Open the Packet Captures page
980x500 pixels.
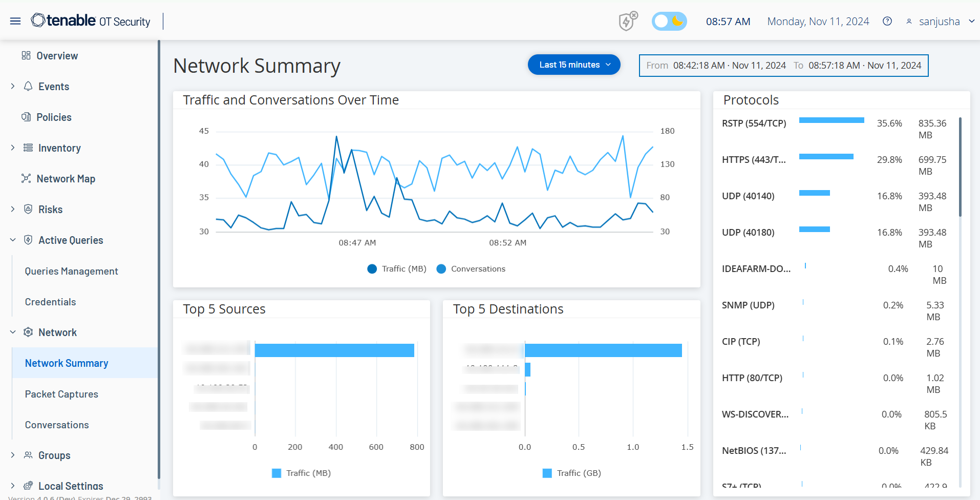point(61,394)
